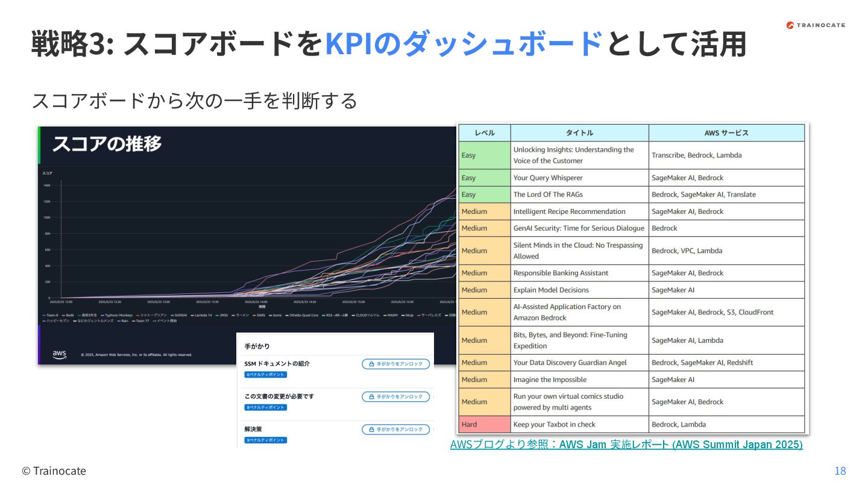Click the Unlocking Insights title cell

579,155
